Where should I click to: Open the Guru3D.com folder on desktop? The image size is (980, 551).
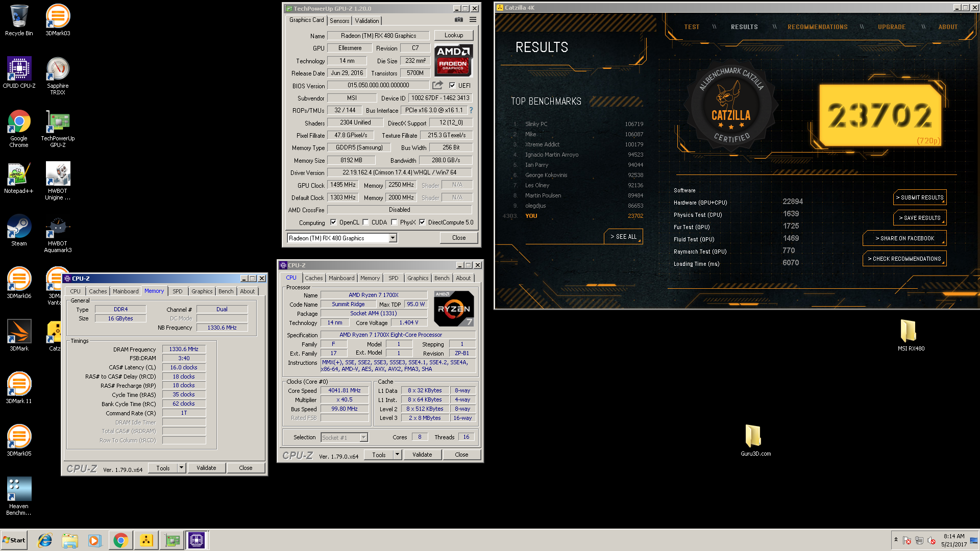point(755,440)
